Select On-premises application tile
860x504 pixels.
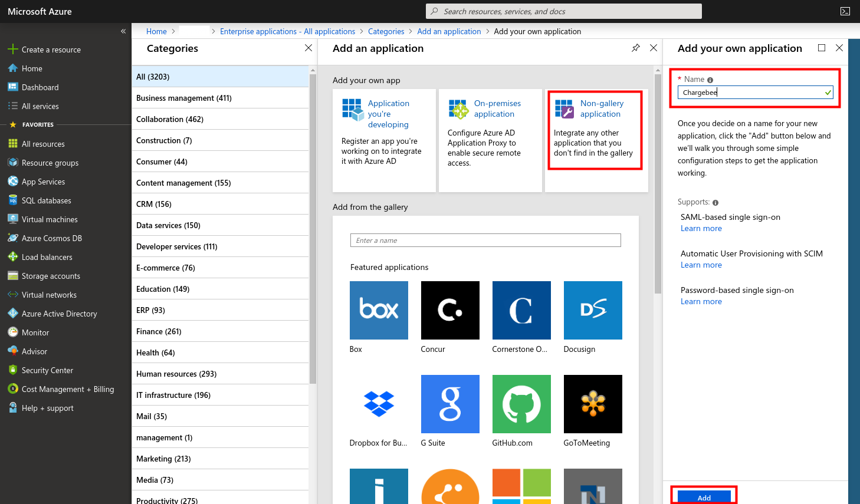click(x=490, y=140)
